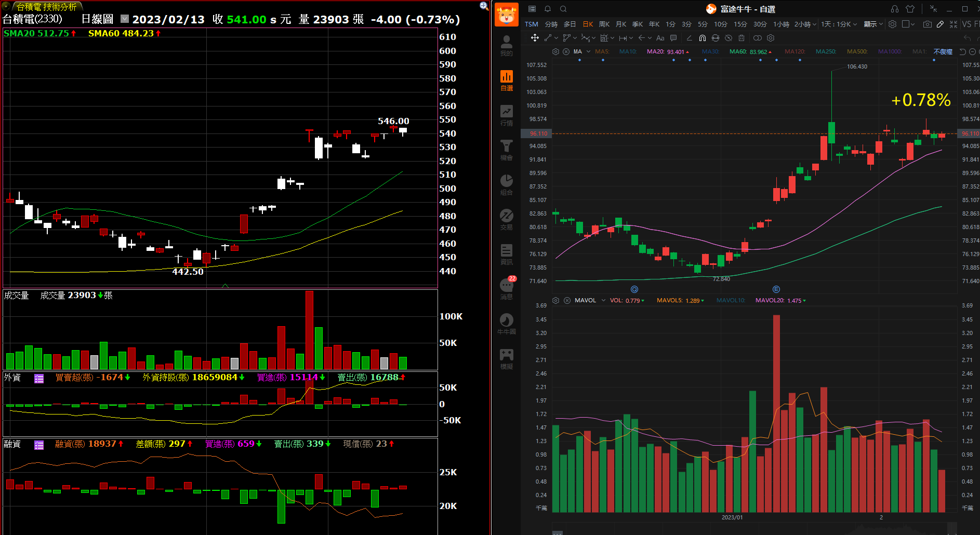Open the 交易 trading section in sidebar

tap(506, 220)
